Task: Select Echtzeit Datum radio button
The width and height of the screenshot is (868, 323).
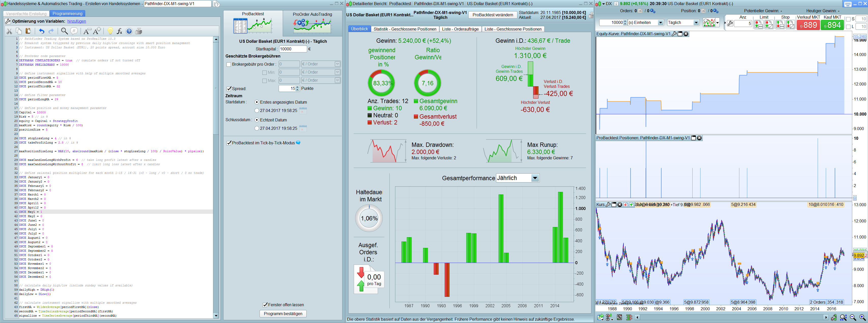Action: tap(257, 120)
